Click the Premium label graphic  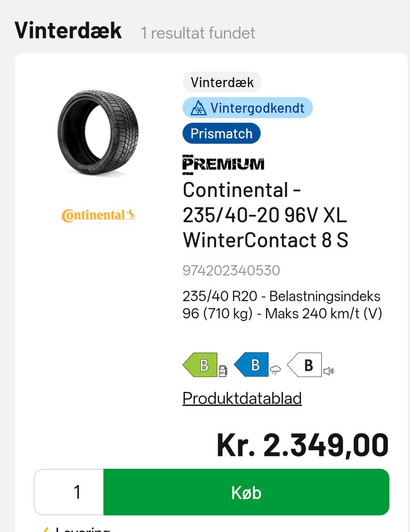coord(223,165)
